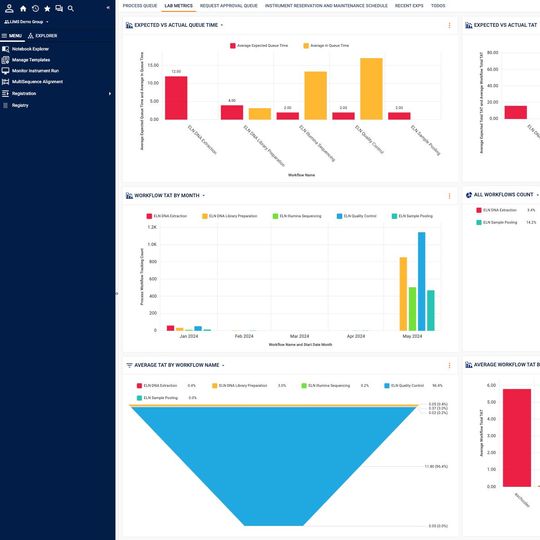This screenshot has width=540, height=540.
Task: Open Notebook Explorer
Action: tap(30, 49)
